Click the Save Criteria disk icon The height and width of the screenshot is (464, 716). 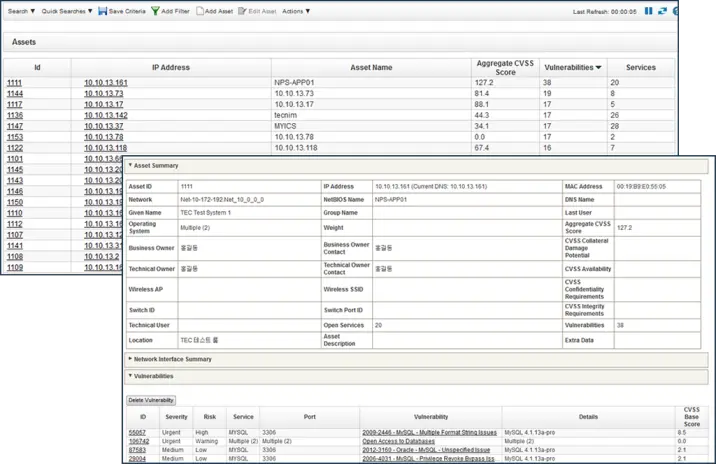tap(103, 11)
